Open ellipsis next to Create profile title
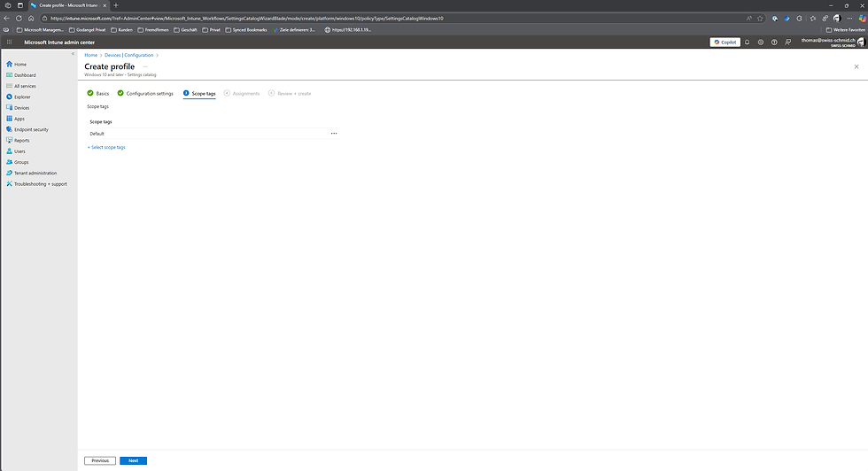The width and height of the screenshot is (868, 471). pos(145,67)
